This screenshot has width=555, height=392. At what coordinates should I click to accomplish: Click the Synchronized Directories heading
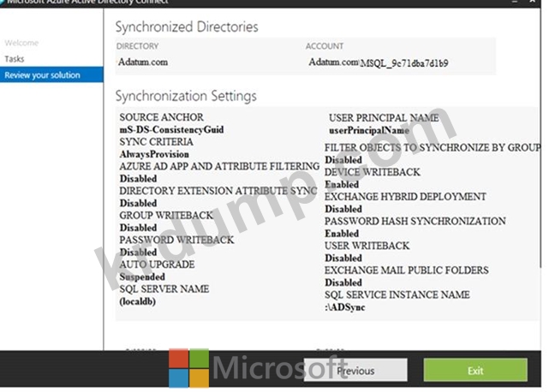tap(187, 27)
